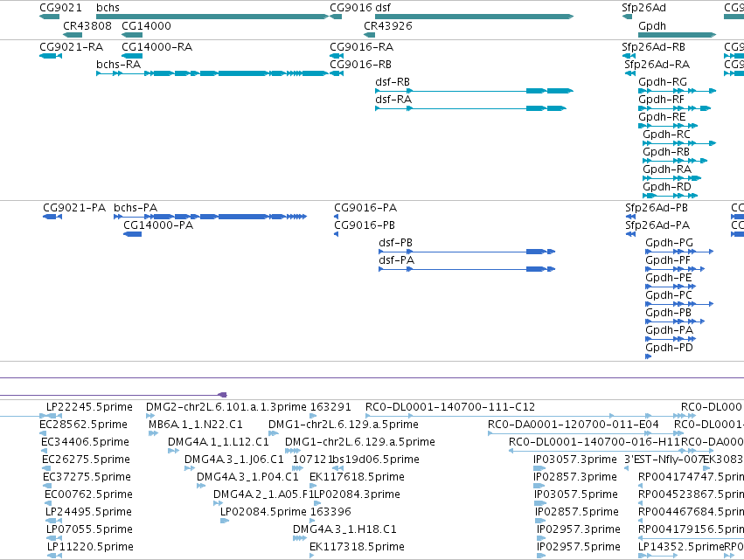This screenshot has height=560, width=744.
Task: Select the Sfp26Ad-PB protein label
Action: pos(657,208)
